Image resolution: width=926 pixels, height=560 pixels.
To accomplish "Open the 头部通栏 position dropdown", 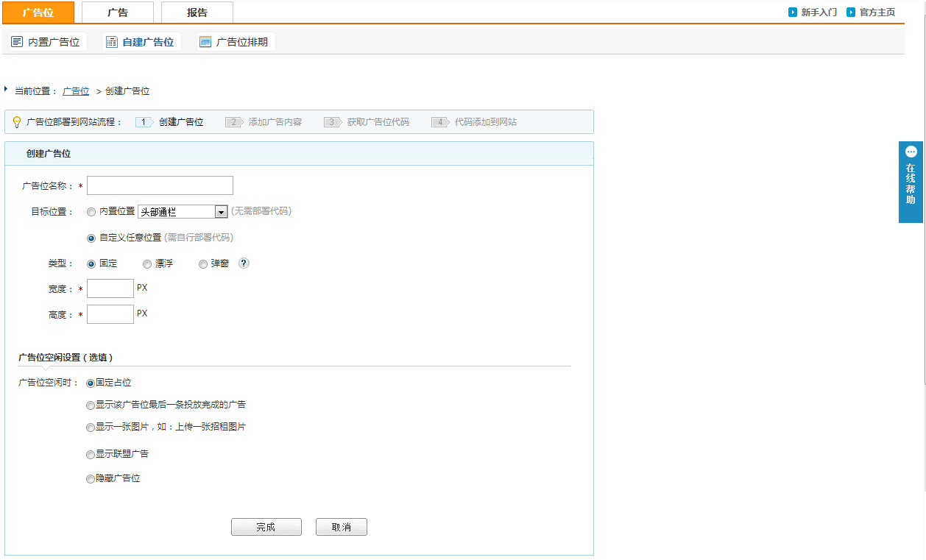I will pyautogui.click(x=183, y=212).
